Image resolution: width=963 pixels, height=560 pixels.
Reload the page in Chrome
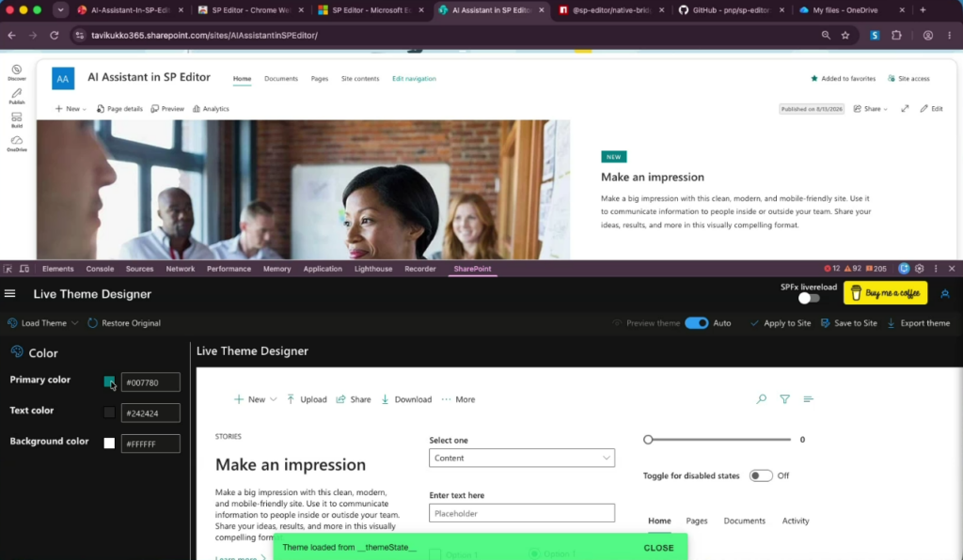[54, 36]
